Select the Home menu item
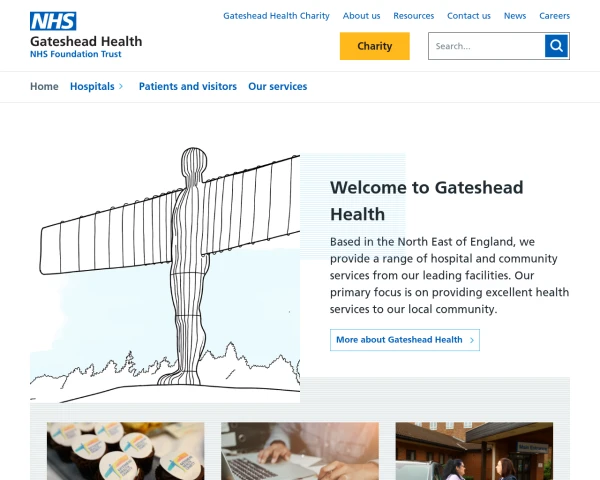This screenshot has width=600, height=480. click(x=44, y=87)
